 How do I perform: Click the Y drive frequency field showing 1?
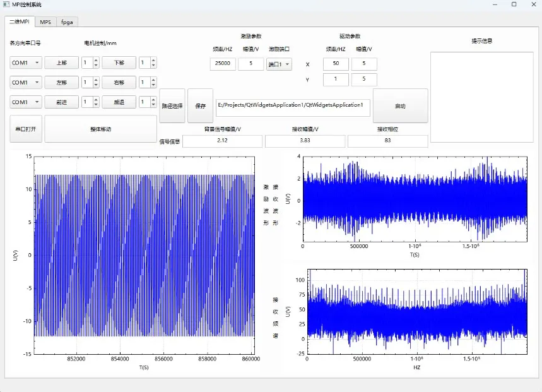click(x=336, y=80)
